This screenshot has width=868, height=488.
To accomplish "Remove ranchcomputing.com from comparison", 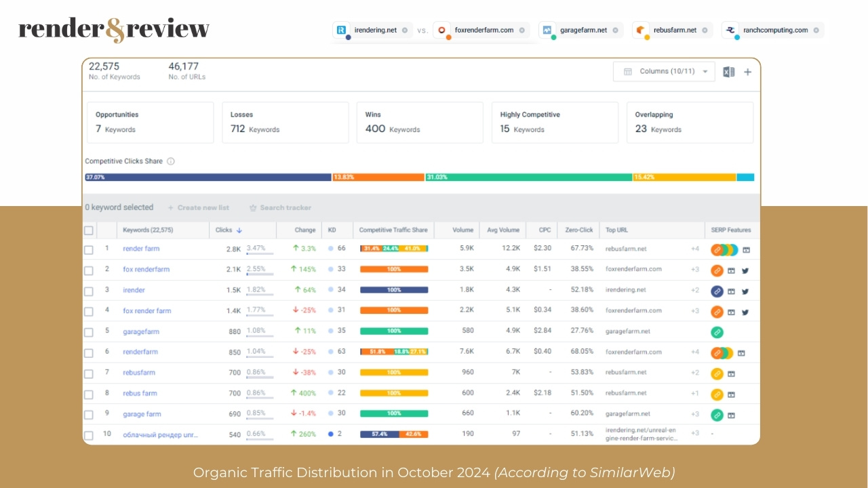I will coord(816,30).
